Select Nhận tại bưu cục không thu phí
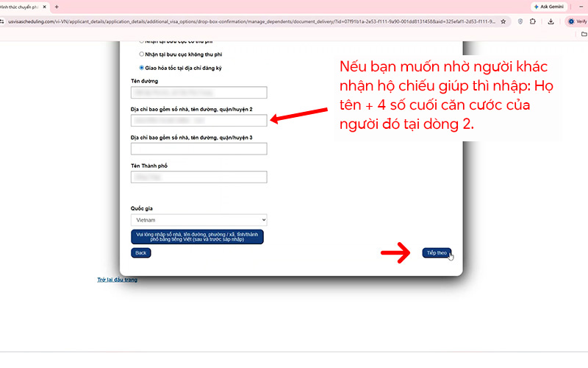The width and height of the screenshot is (588, 368). pyautogui.click(x=141, y=54)
